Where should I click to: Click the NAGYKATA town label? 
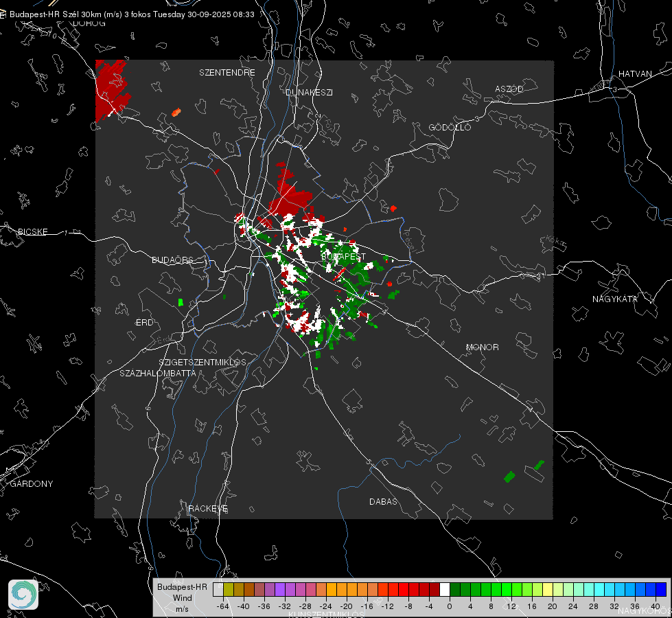click(x=615, y=299)
